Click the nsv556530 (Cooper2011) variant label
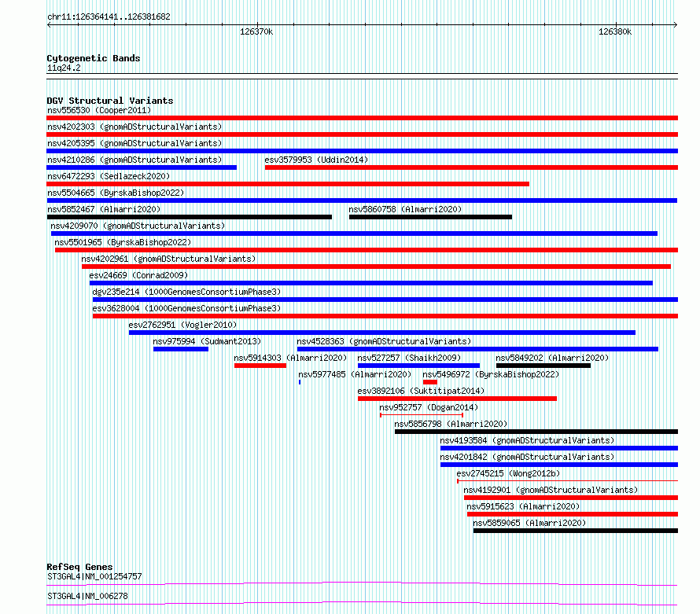 (99, 110)
